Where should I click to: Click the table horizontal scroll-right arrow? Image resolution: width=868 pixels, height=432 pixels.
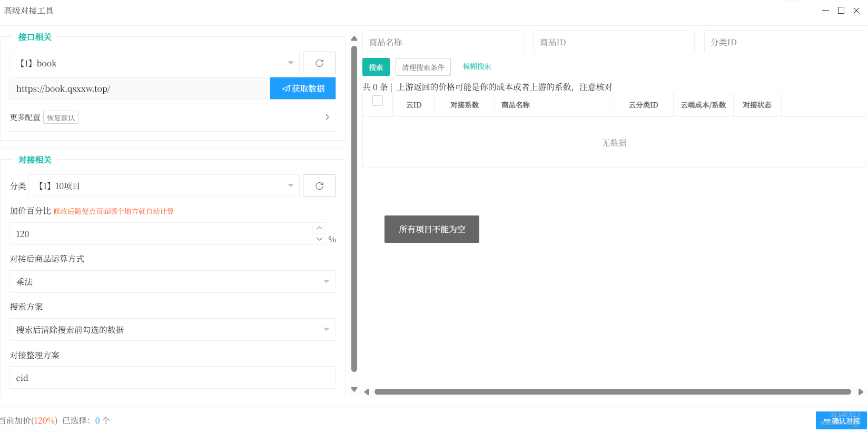(x=861, y=392)
